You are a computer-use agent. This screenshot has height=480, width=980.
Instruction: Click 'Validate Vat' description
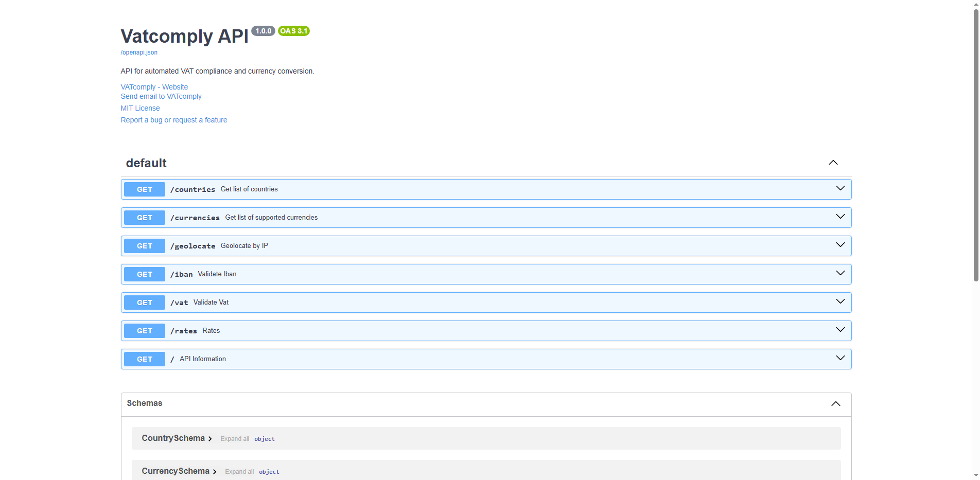211,303
